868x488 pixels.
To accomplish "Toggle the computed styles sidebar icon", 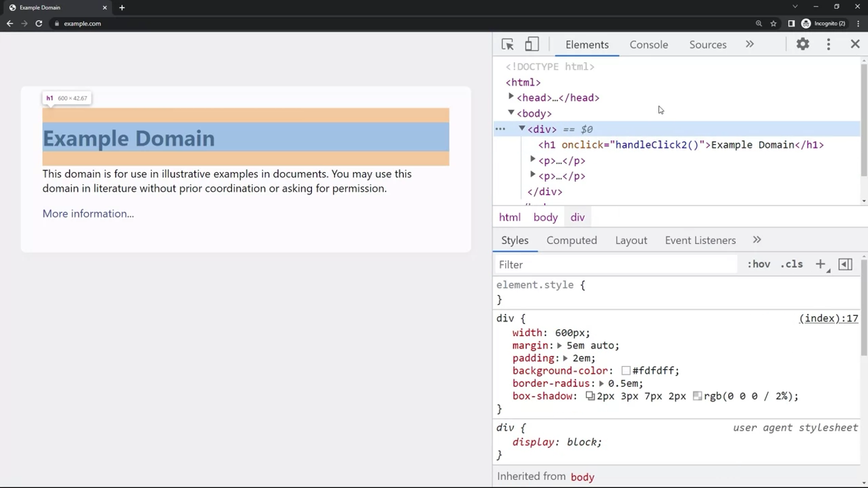I will click(x=845, y=264).
